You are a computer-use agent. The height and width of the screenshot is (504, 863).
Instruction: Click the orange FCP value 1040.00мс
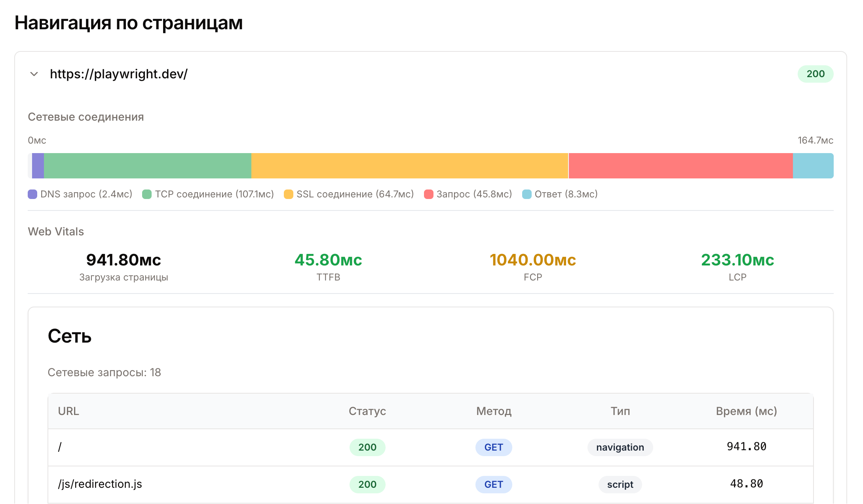pos(532,260)
